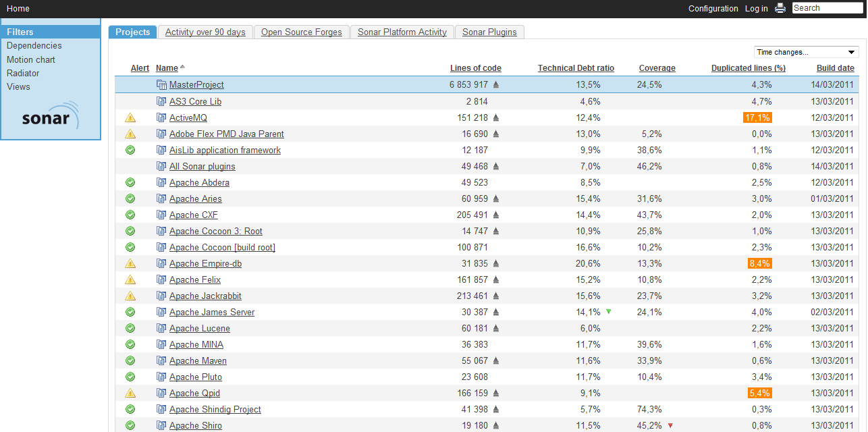Viewport: 868px width, 432px height.
Task: Click the Sonar logo in sidebar
Action: point(50,116)
